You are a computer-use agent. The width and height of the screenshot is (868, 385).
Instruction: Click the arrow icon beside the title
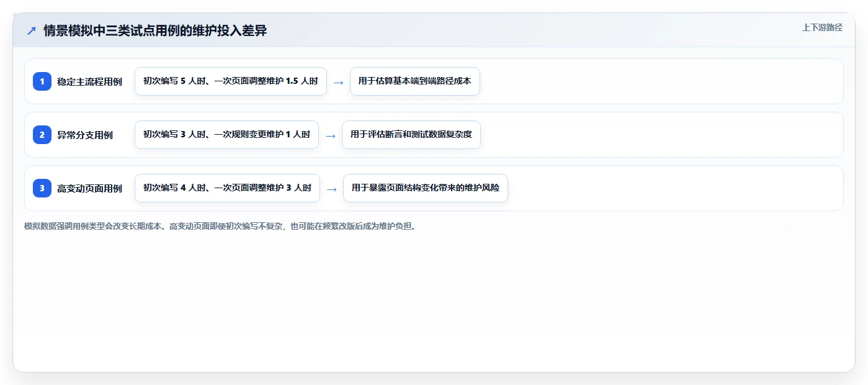32,30
